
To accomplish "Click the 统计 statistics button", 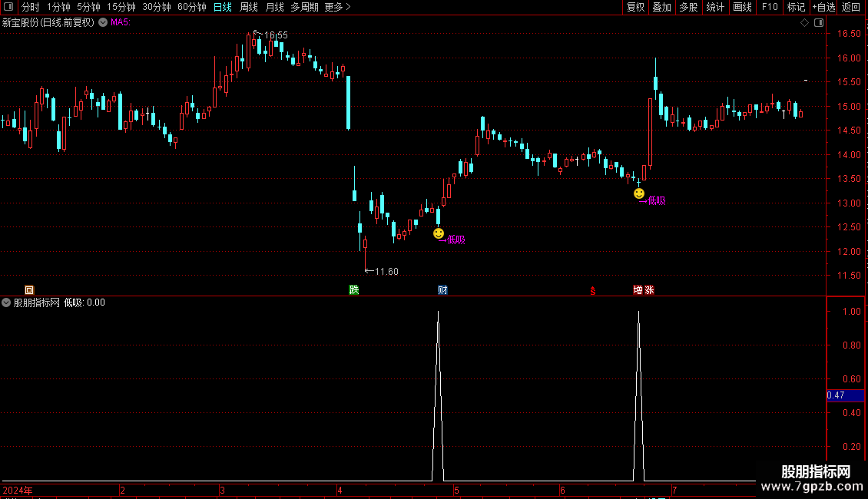I will (714, 7).
